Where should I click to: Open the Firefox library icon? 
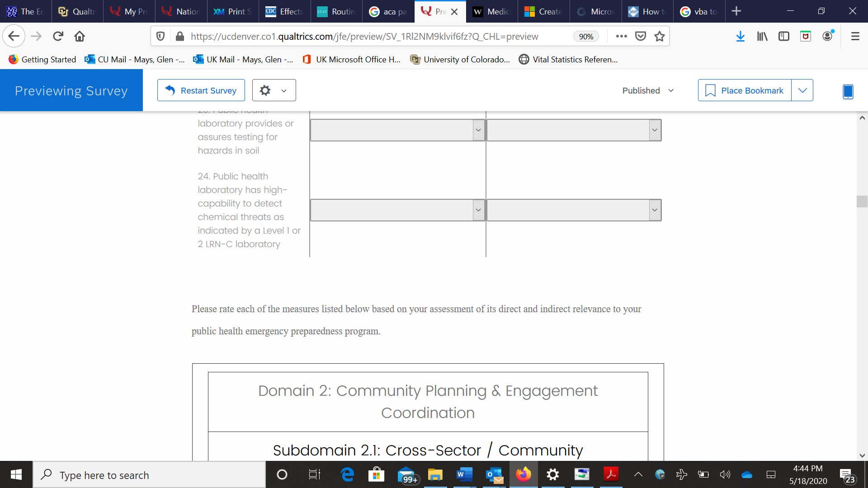click(762, 36)
